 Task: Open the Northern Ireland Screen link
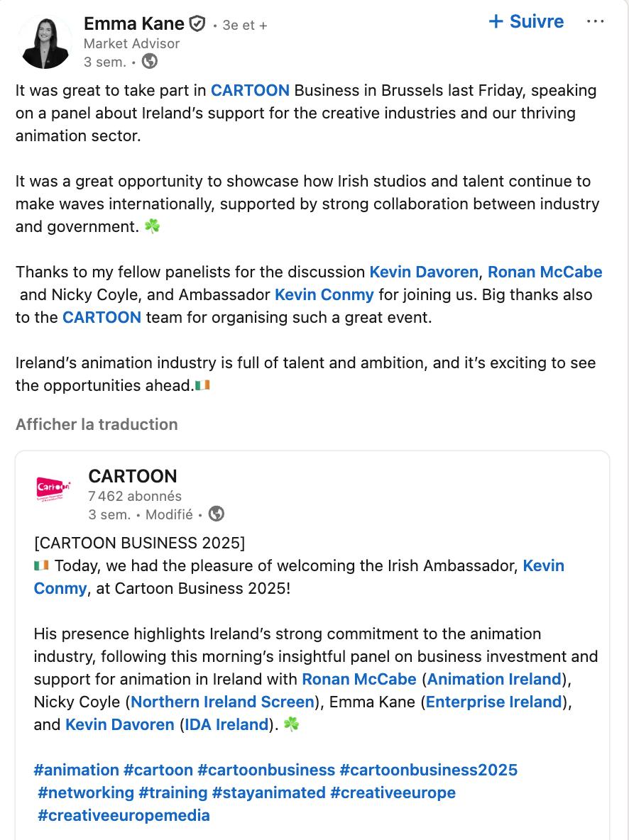tap(222, 702)
